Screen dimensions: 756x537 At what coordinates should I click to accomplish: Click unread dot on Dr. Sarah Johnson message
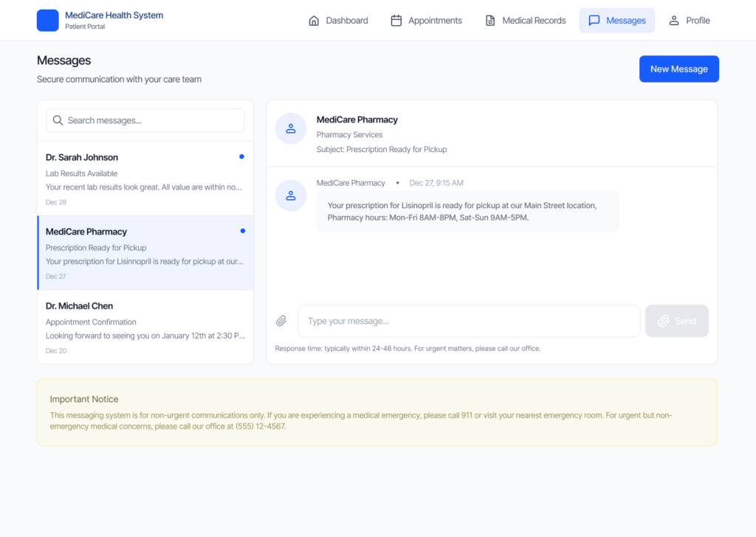[241, 156]
